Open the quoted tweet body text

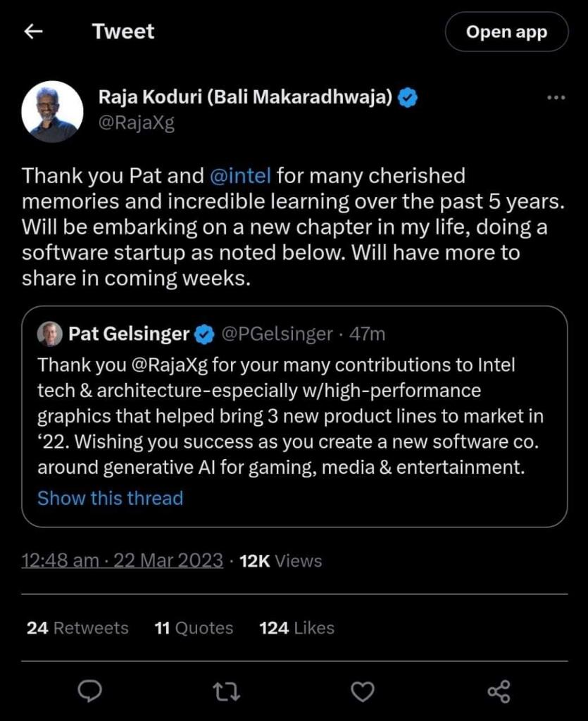[290, 416]
